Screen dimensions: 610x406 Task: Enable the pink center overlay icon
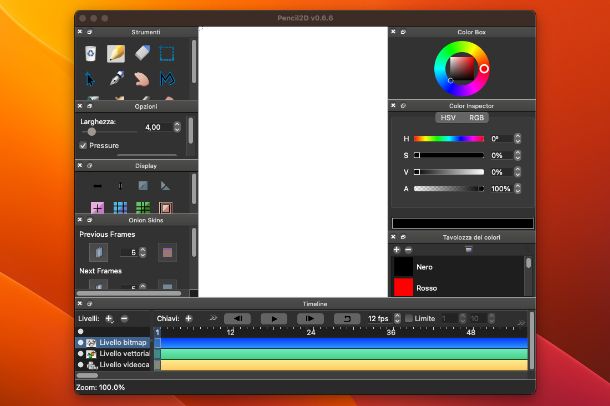click(x=97, y=208)
